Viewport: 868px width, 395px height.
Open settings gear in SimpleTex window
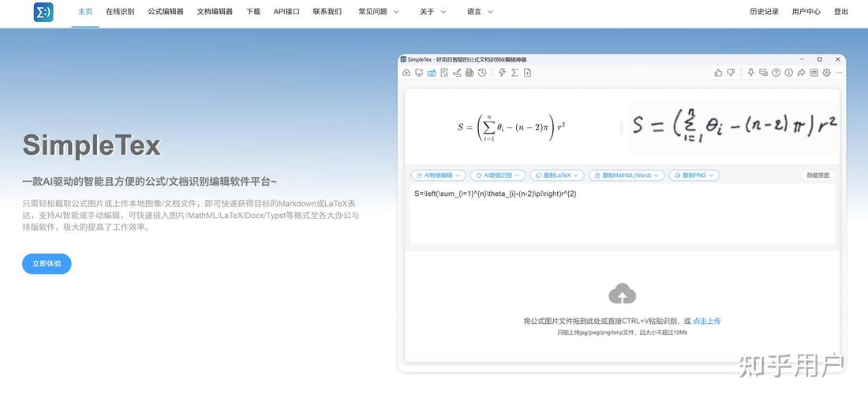[x=826, y=73]
